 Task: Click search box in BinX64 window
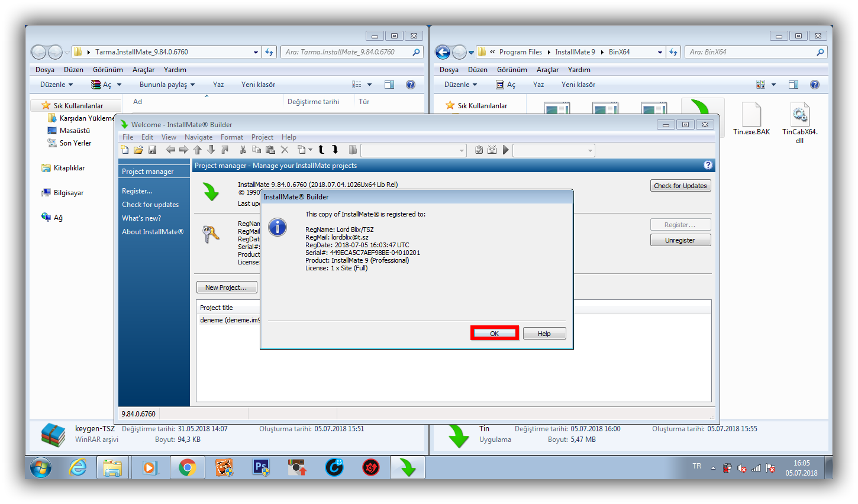(756, 52)
